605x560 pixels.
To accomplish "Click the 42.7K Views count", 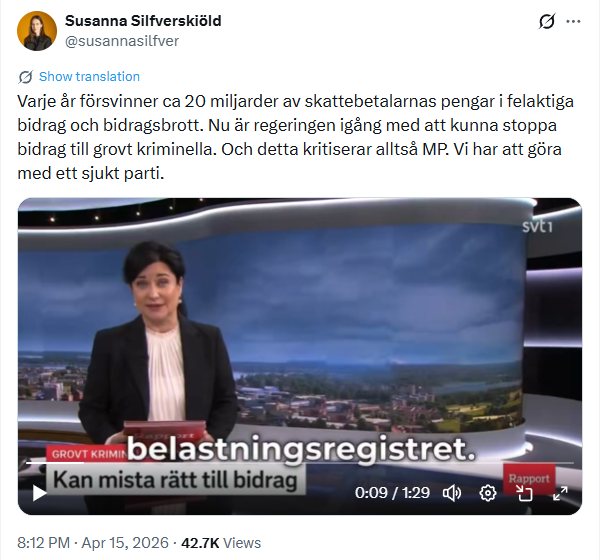I will (x=221, y=543).
